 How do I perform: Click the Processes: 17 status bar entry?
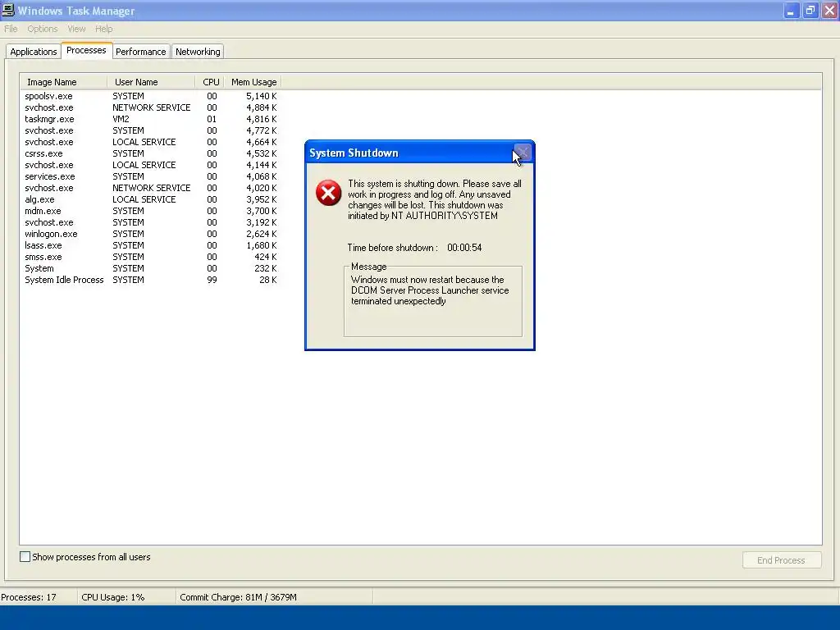pyautogui.click(x=29, y=597)
